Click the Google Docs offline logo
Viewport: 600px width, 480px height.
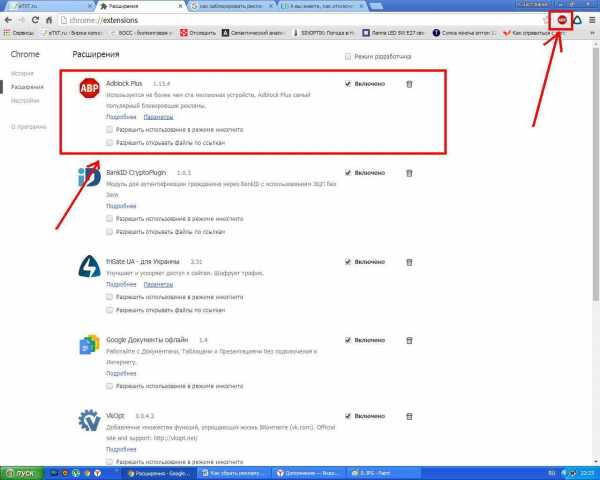pyautogui.click(x=89, y=344)
